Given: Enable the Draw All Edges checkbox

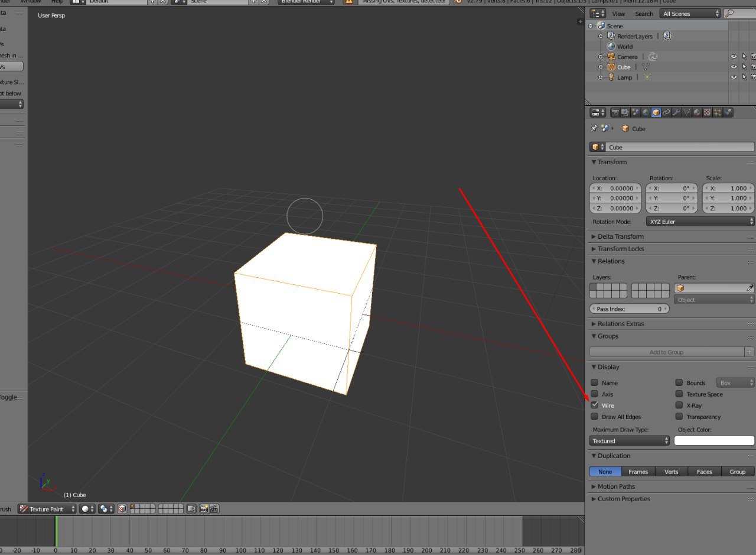Looking at the screenshot, I should [595, 417].
